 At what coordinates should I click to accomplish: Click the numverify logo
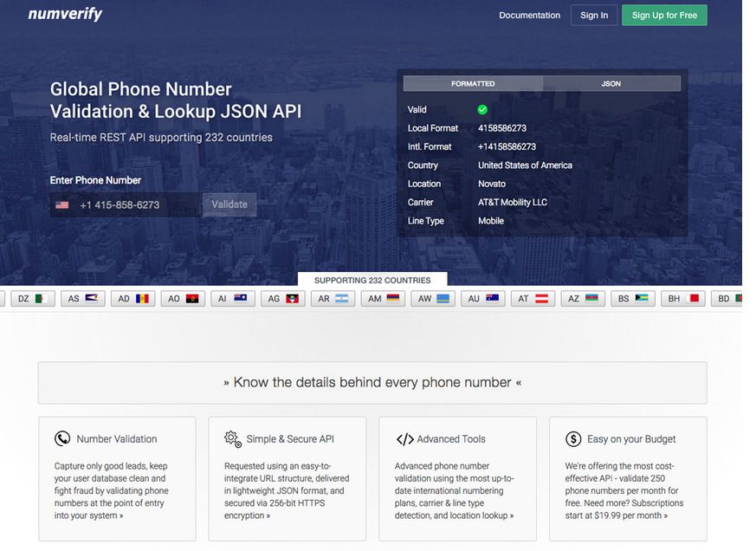point(64,14)
